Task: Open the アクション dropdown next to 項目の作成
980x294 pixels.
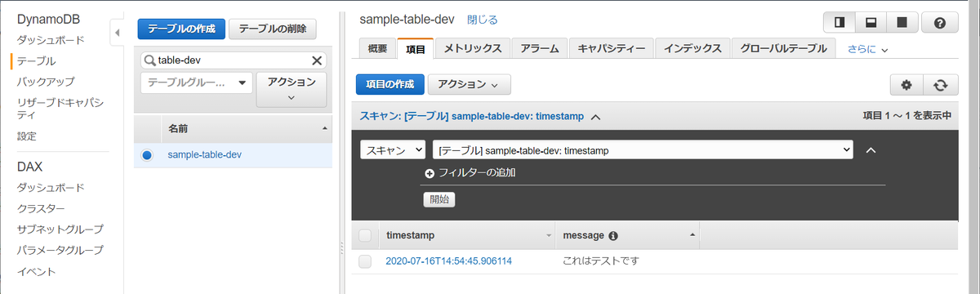Action: click(469, 84)
